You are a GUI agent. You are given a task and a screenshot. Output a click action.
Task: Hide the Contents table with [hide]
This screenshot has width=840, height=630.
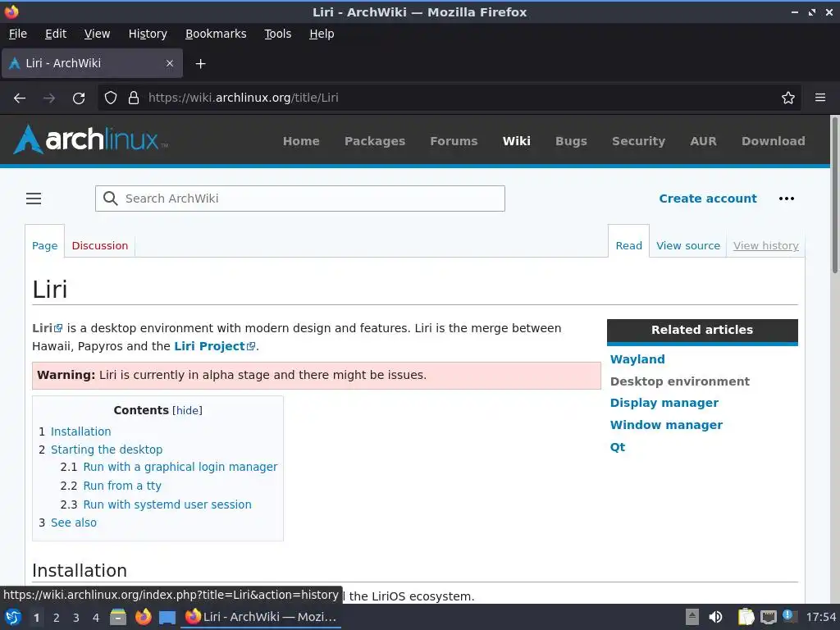(x=187, y=410)
